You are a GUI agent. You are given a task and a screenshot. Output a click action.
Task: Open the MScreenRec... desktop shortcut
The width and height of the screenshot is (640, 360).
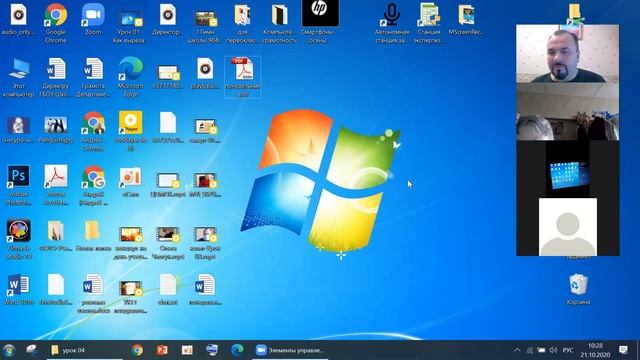(466, 20)
